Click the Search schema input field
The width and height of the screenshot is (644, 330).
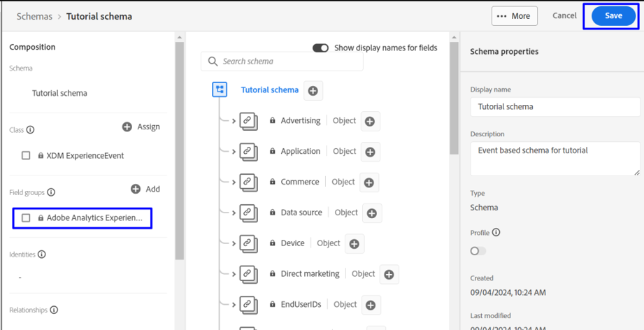click(x=282, y=62)
